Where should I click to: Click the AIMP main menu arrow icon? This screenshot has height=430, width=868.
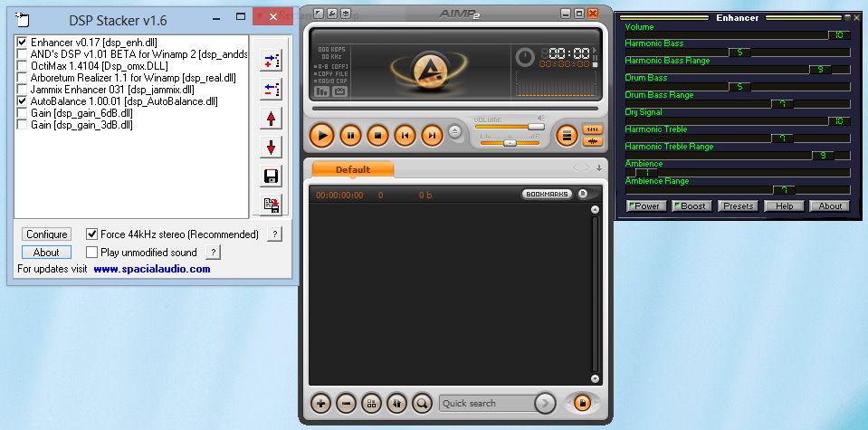(319, 14)
